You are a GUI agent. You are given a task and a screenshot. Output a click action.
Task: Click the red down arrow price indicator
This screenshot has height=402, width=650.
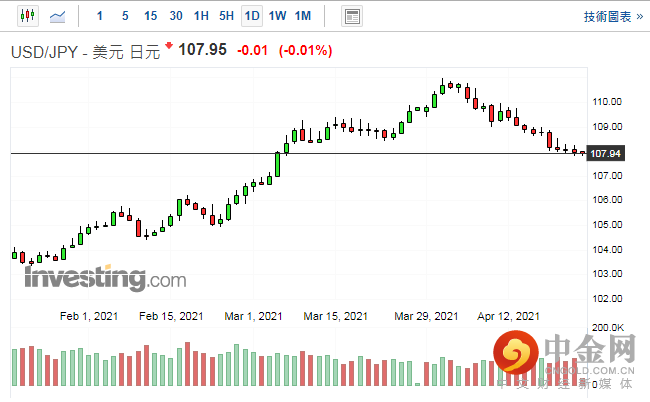tap(169, 45)
